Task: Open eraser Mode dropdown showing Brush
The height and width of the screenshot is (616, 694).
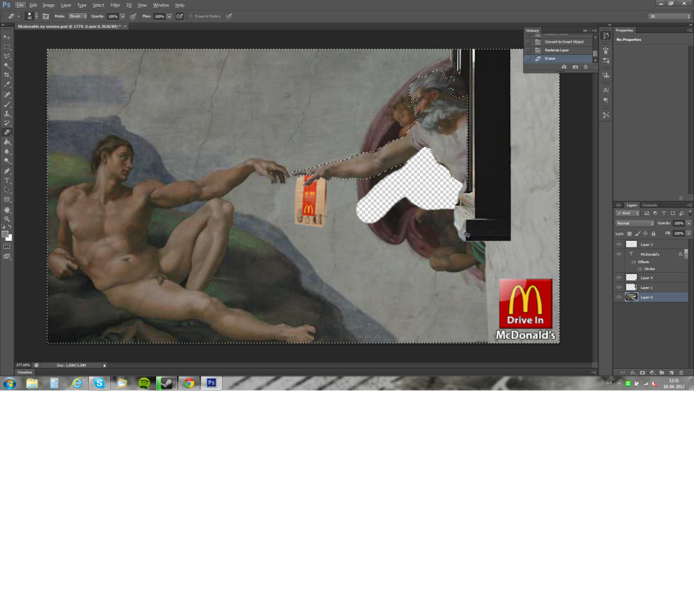Action: [x=78, y=16]
